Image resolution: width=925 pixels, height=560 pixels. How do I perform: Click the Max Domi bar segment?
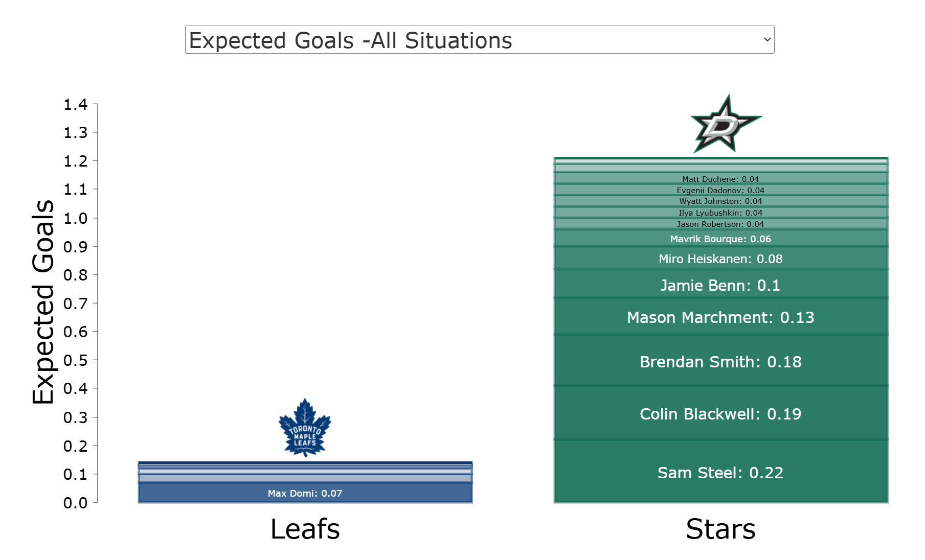(305, 493)
